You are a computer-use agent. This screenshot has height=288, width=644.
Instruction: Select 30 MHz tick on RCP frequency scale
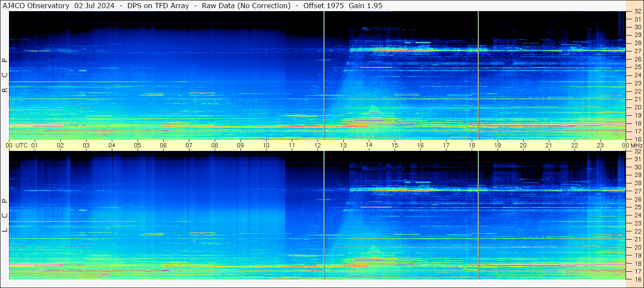638,27
